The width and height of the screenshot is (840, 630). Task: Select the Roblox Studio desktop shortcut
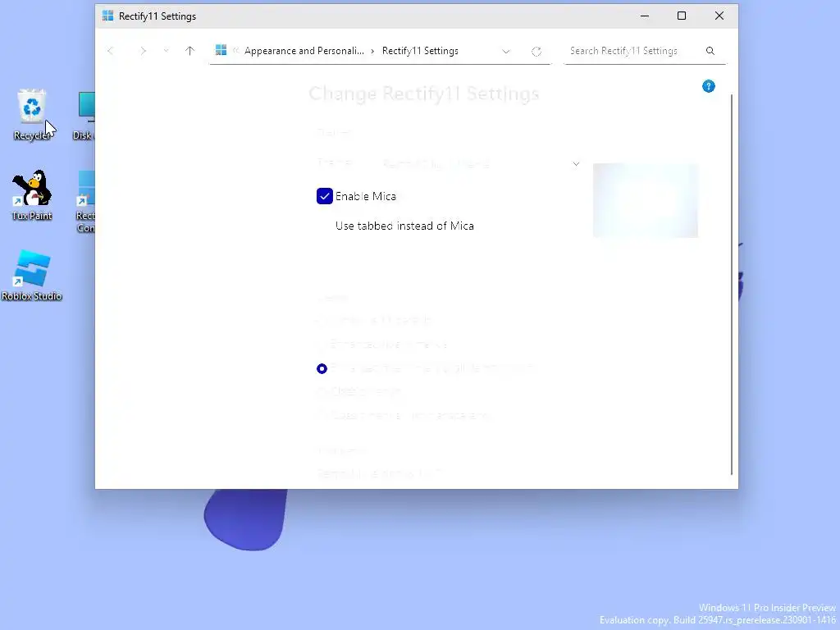pos(32,276)
